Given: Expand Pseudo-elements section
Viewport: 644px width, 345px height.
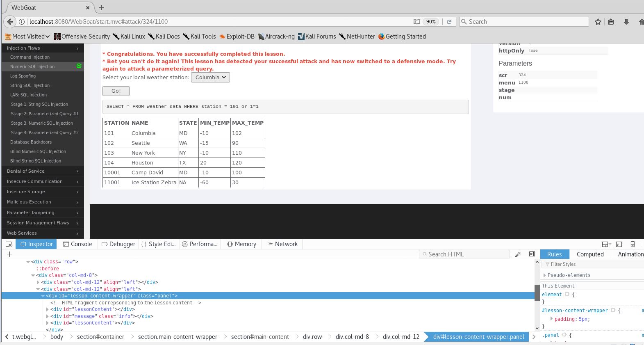Looking at the screenshot, I should point(569,275).
